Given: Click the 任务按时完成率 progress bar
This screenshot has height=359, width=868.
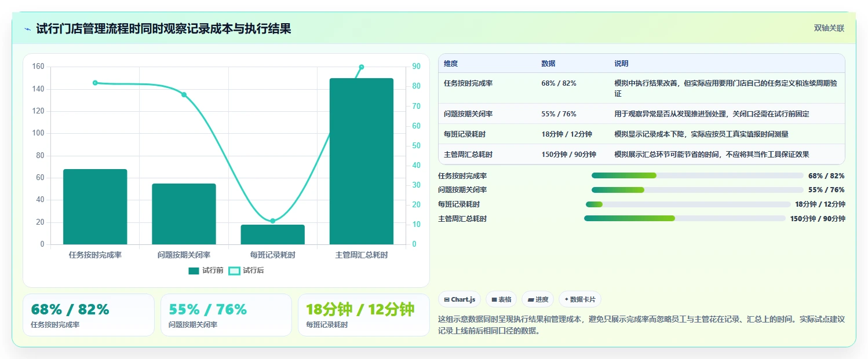Looking at the screenshot, I should pos(698,175).
